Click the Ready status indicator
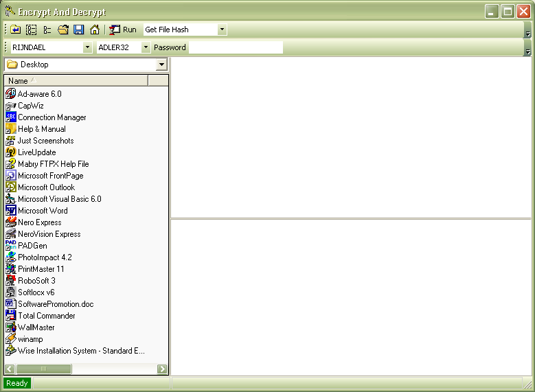 click(16, 383)
